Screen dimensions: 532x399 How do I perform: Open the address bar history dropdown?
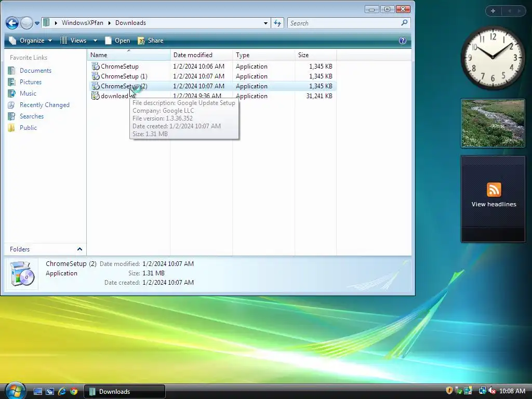pyautogui.click(x=265, y=23)
